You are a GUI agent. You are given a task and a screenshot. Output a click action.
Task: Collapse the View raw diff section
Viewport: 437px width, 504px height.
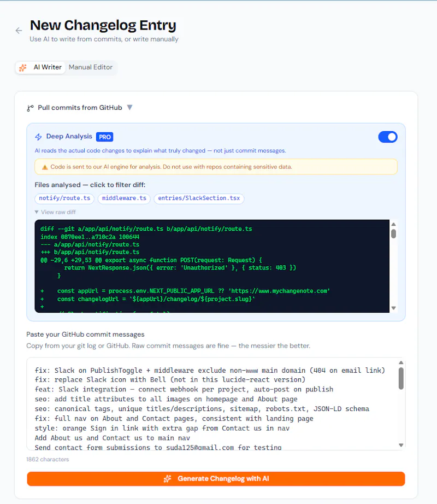pyautogui.click(x=55, y=212)
